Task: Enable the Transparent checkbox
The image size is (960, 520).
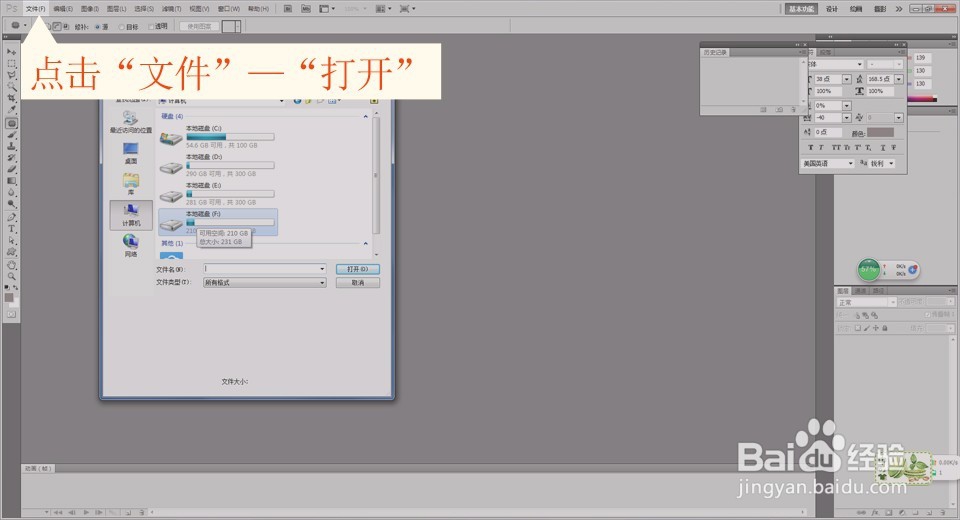Action: click(x=151, y=26)
